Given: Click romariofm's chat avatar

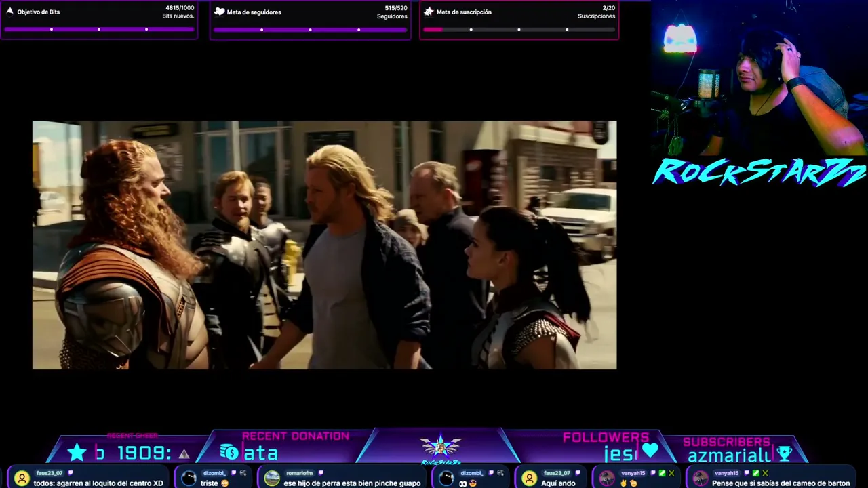Looking at the screenshot, I should pyautogui.click(x=272, y=479).
